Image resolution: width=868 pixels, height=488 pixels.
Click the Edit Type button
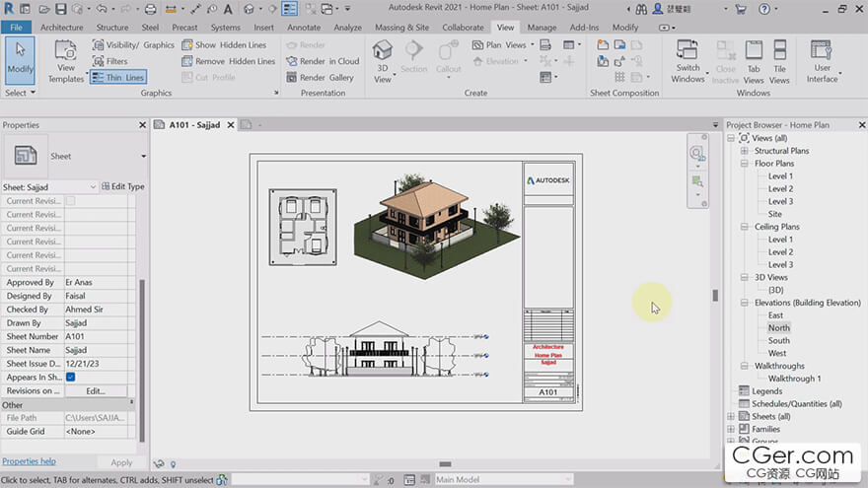click(x=123, y=187)
